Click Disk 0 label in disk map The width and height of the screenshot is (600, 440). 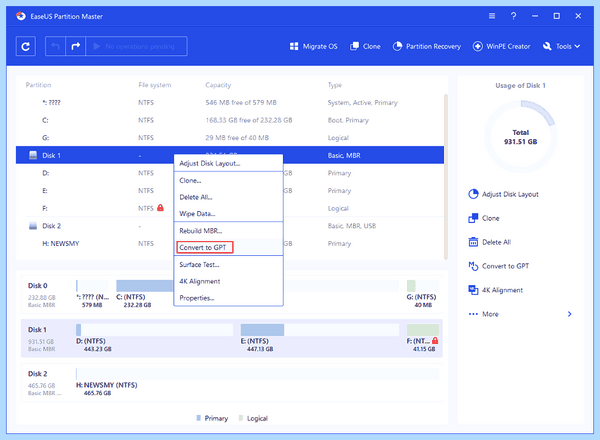coord(38,286)
